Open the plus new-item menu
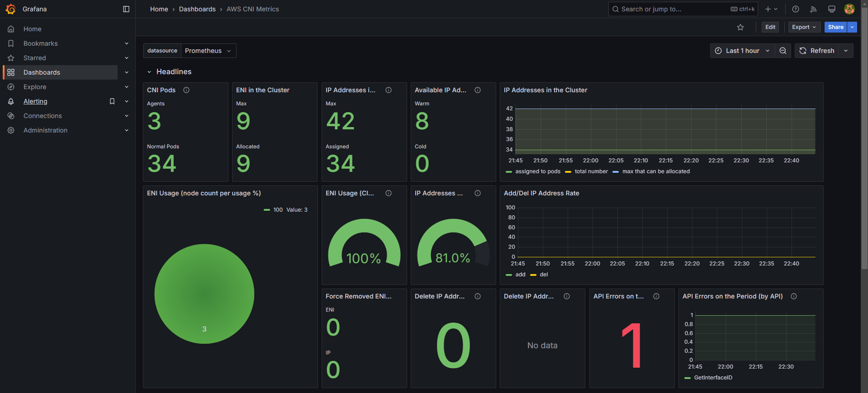The height and width of the screenshot is (393, 868). pyautogui.click(x=771, y=9)
